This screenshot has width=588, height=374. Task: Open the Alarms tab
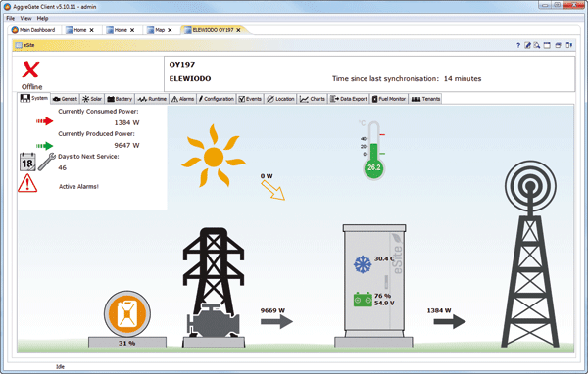[x=183, y=99]
